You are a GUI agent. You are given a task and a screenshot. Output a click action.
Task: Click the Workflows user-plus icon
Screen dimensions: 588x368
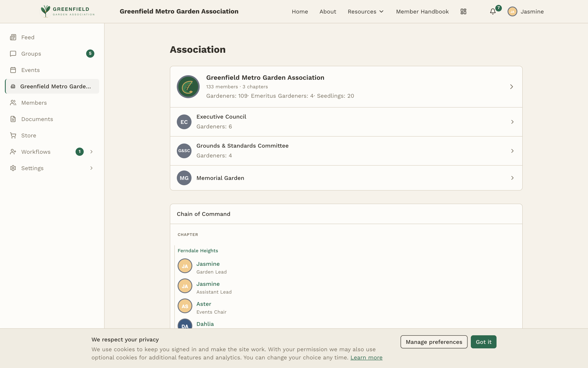(13, 152)
